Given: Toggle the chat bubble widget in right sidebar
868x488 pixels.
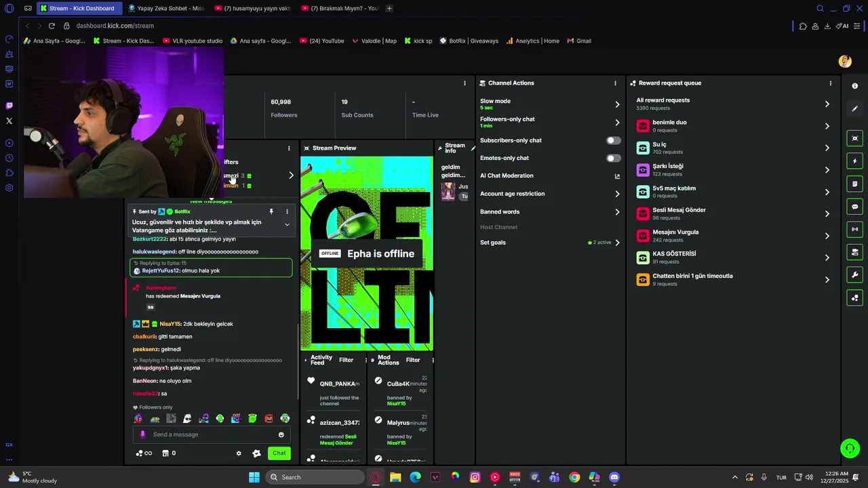Looking at the screenshot, I should click(x=854, y=207).
